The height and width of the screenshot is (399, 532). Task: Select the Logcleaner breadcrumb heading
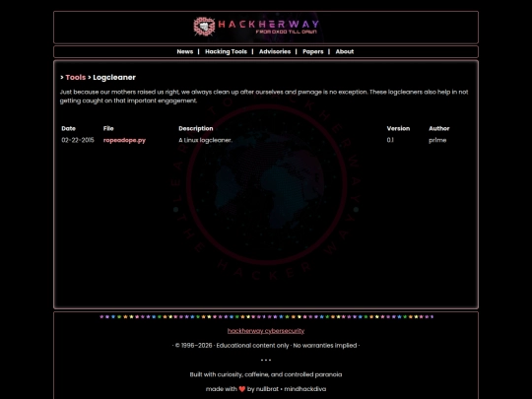coord(114,78)
